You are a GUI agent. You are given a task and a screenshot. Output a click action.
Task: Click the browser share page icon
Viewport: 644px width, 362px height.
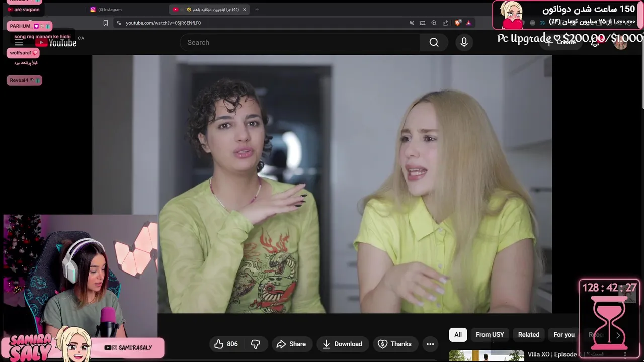pyautogui.click(x=445, y=23)
